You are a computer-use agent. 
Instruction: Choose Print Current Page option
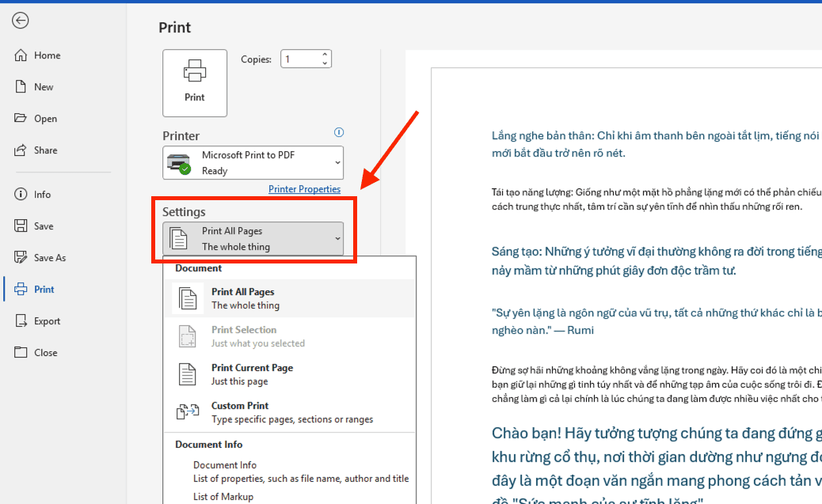coord(290,374)
